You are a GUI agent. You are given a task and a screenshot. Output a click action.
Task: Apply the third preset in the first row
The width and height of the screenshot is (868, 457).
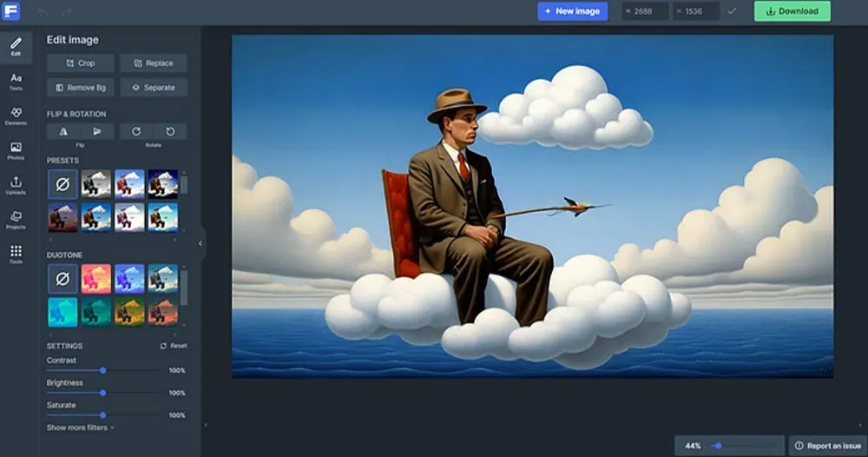pos(129,184)
